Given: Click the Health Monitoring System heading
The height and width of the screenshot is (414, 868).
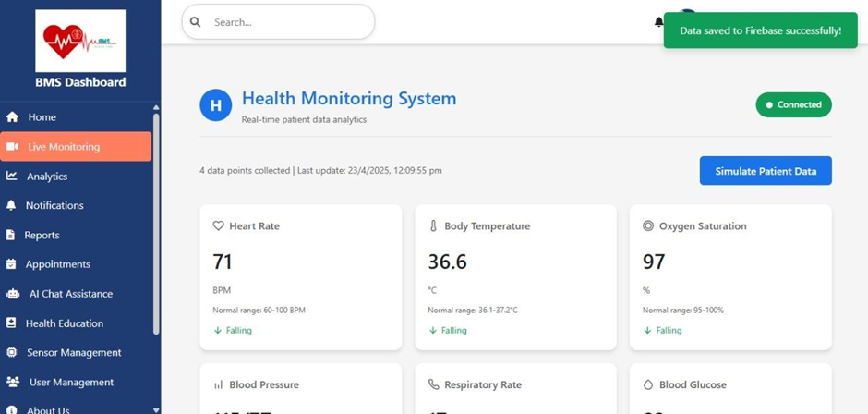Looking at the screenshot, I should click(x=349, y=99).
